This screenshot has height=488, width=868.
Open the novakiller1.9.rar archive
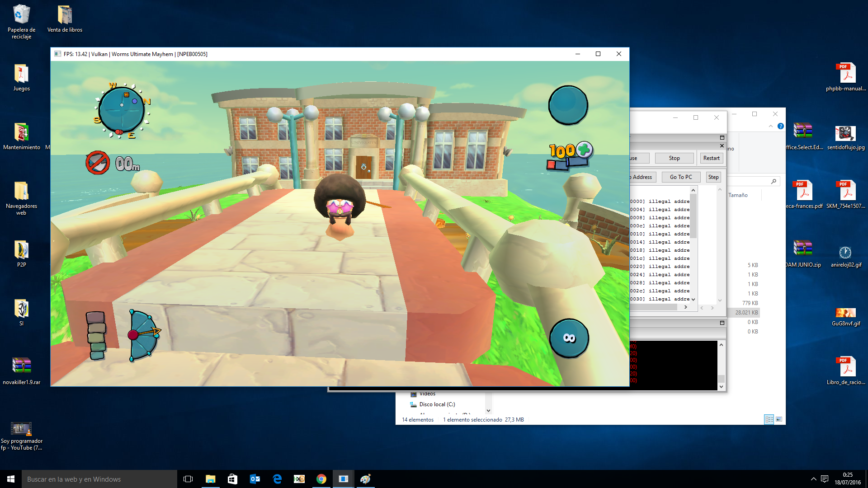click(21, 371)
